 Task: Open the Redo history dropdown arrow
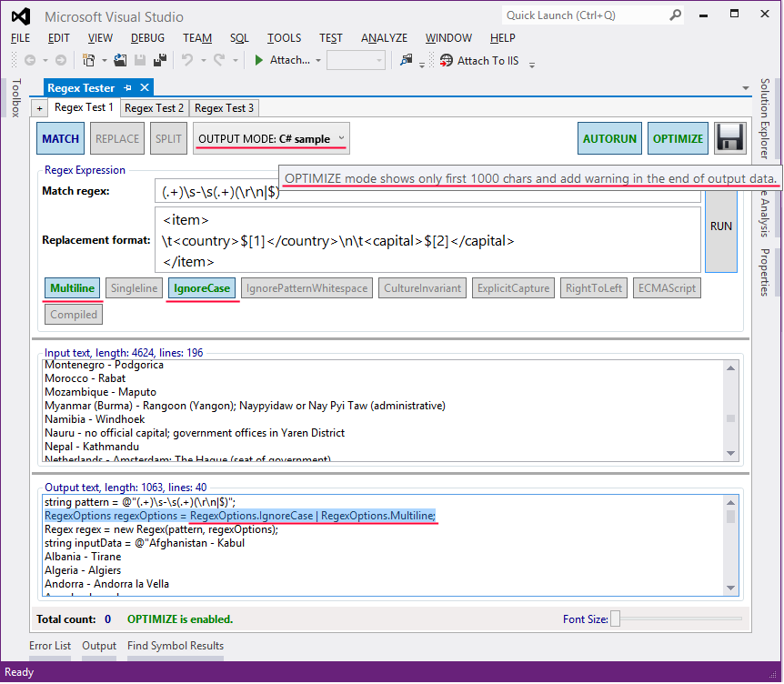pos(235,61)
